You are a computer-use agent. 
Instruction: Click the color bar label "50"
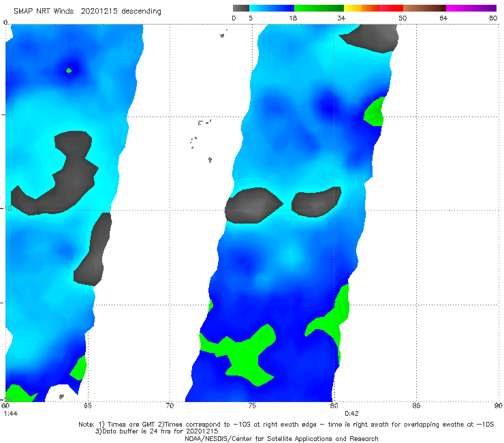[x=403, y=18]
